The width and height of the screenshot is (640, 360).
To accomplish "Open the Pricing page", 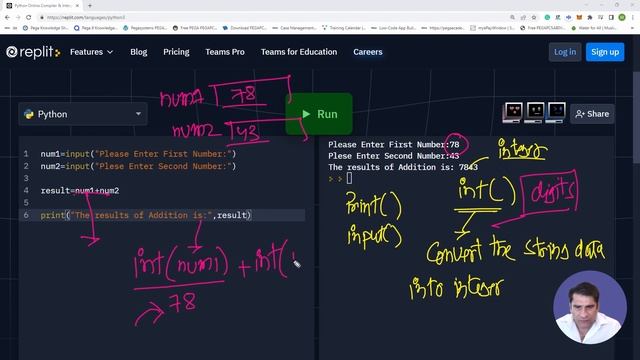I will pyautogui.click(x=176, y=52).
